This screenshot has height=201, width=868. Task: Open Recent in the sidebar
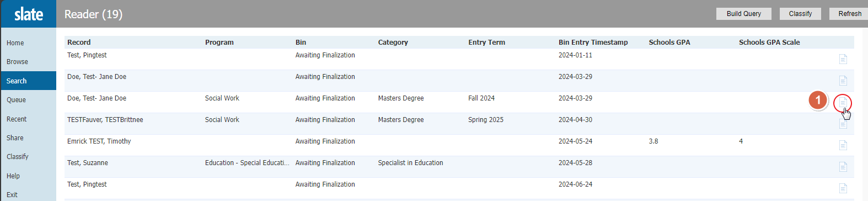pyautogui.click(x=17, y=119)
